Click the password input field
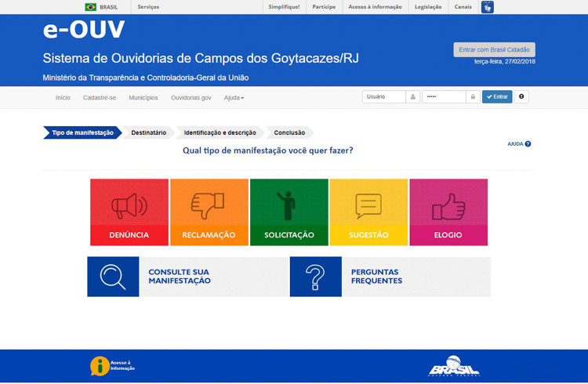Screen dimensions: 588x384 click(x=444, y=96)
